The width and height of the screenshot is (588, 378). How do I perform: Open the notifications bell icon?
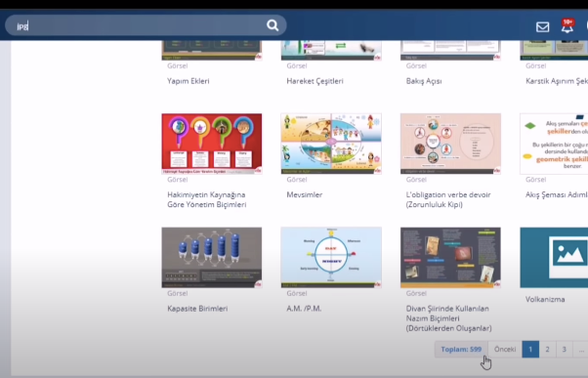[x=567, y=26]
